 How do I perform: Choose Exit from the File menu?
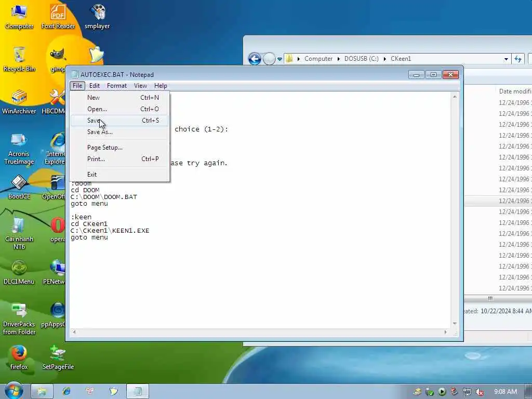[119, 175]
